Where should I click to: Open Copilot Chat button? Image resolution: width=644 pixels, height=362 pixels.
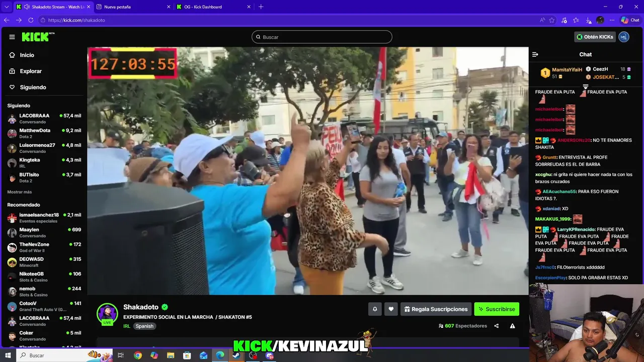[630, 20]
